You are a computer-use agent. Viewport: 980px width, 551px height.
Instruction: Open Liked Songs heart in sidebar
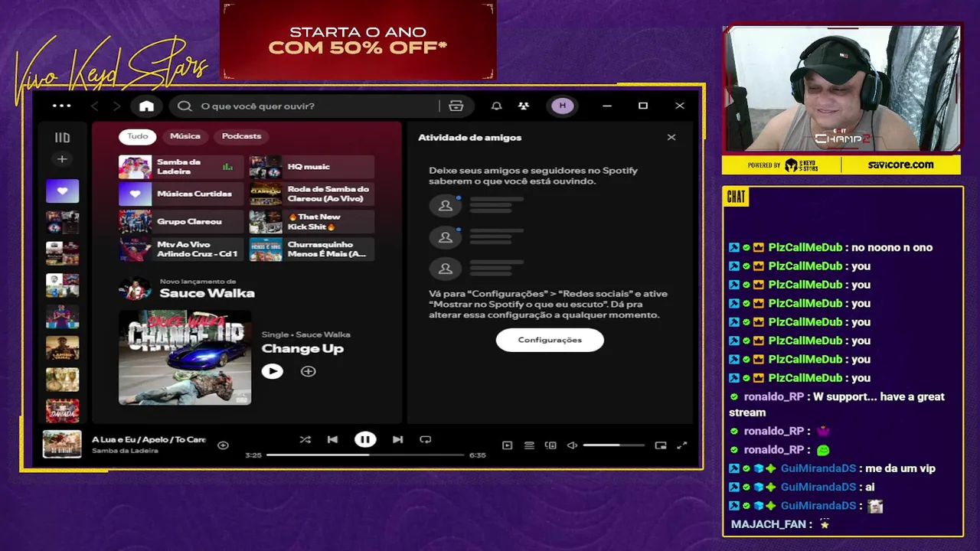pyautogui.click(x=62, y=191)
